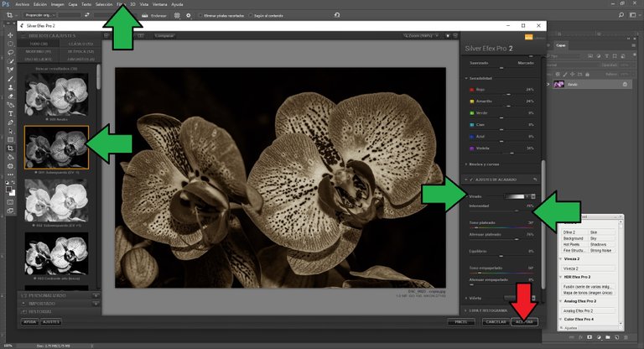Collapse Viveza 2 group in Nik panel
This screenshot has width=644, height=349.
[561, 259]
